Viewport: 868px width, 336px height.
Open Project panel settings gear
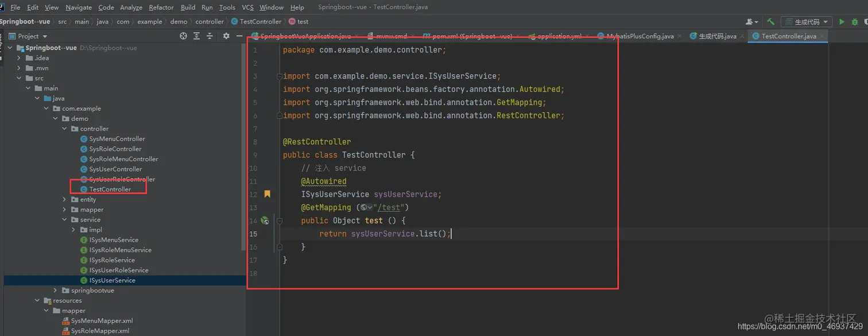(x=226, y=36)
